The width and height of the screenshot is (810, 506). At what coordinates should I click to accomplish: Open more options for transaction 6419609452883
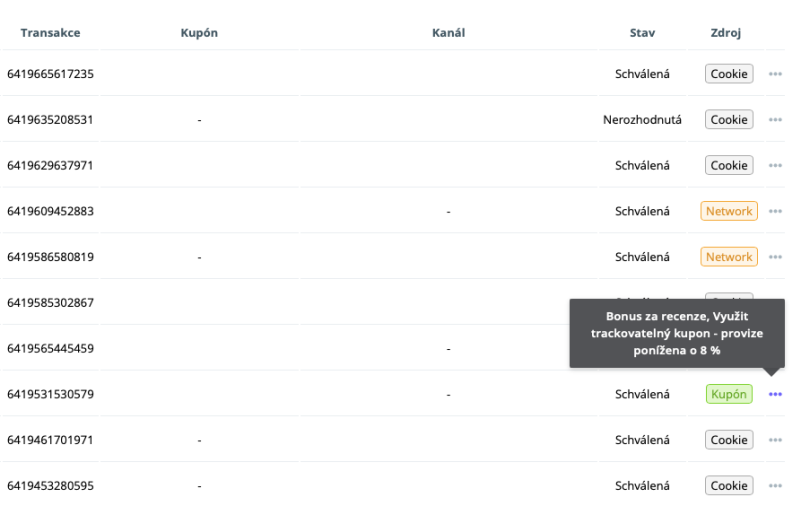click(775, 211)
